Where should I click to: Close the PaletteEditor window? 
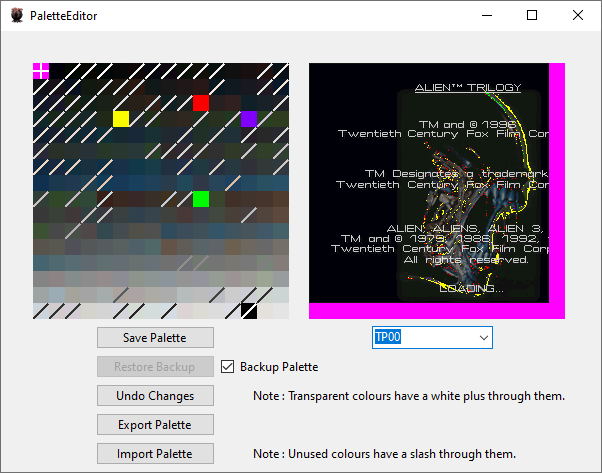578,15
